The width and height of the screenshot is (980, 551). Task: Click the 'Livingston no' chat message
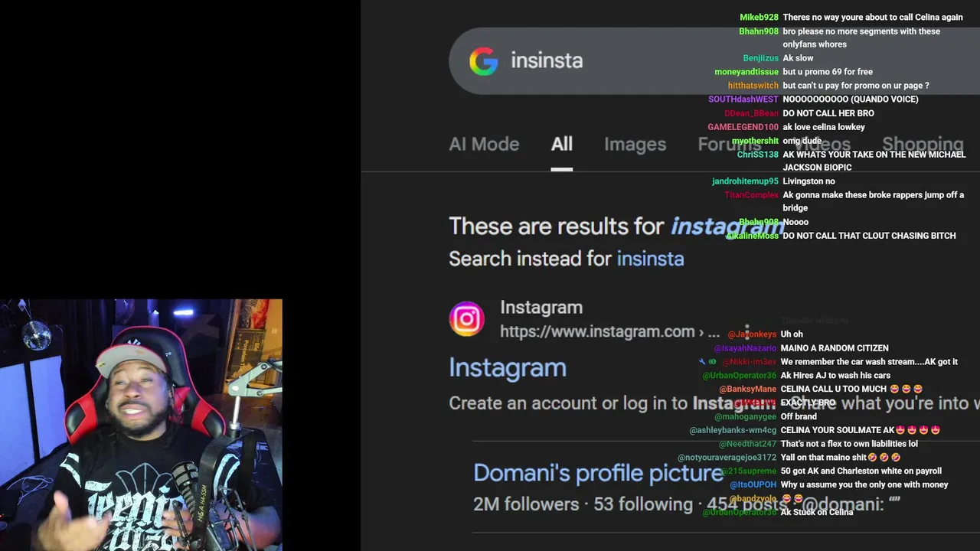pos(808,181)
